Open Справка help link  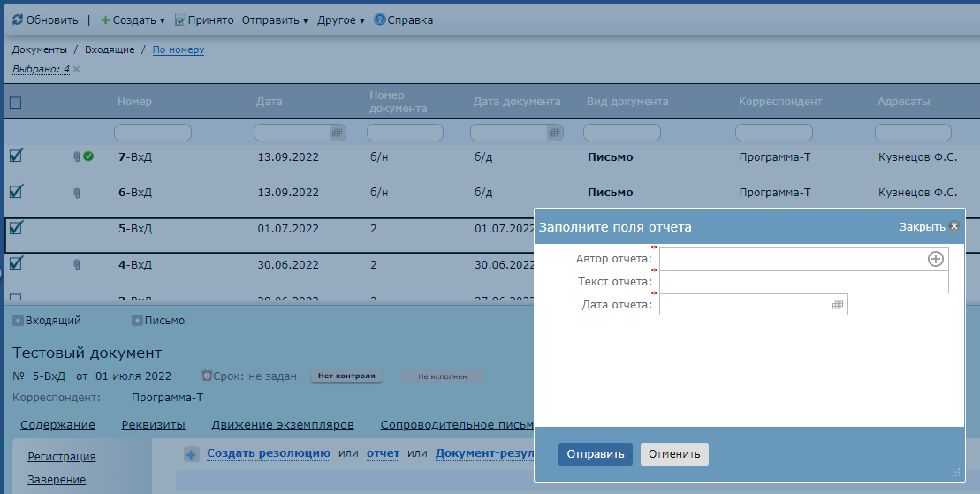[x=410, y=20]
